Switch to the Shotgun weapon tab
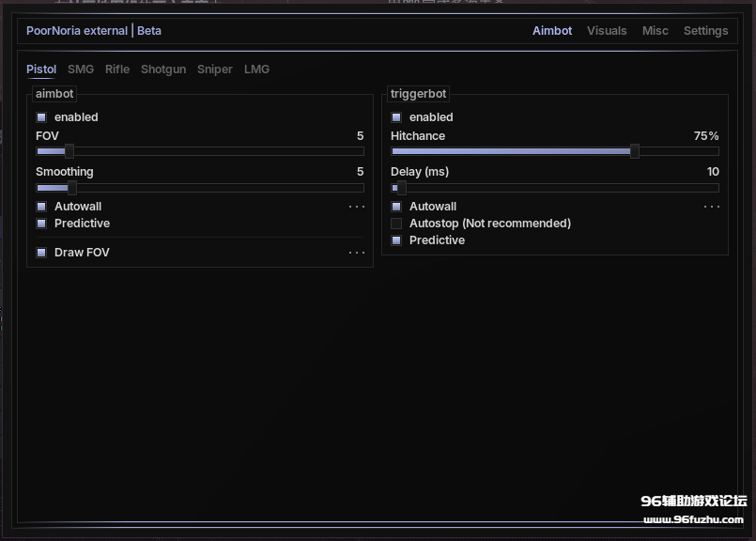Viewport: 756px width, 541px height. coord(163,70)
